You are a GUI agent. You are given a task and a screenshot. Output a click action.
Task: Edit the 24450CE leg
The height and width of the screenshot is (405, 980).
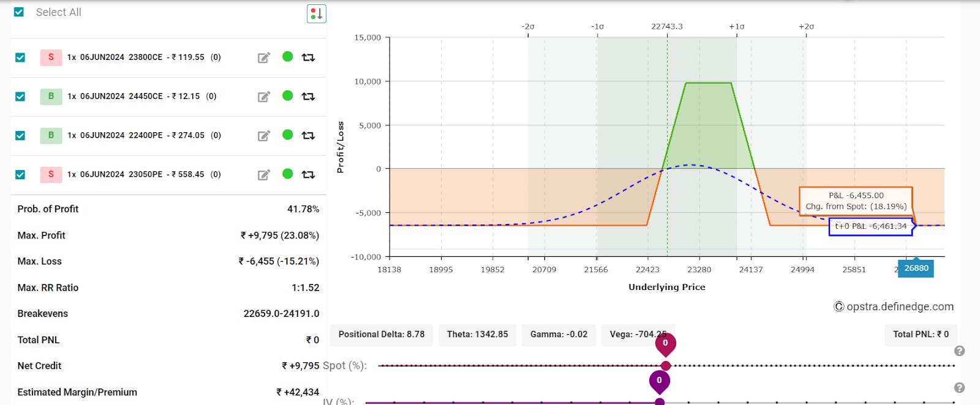point(264,97)
